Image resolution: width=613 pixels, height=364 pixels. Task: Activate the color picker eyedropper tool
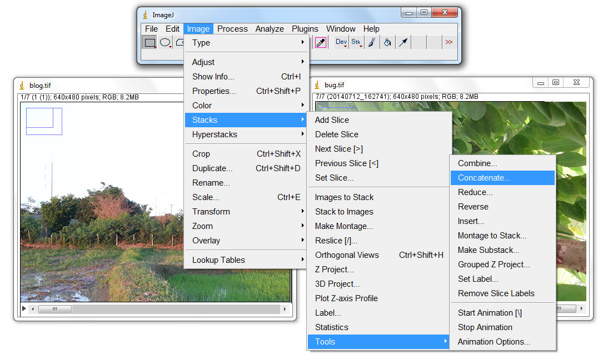coord(321,42)
